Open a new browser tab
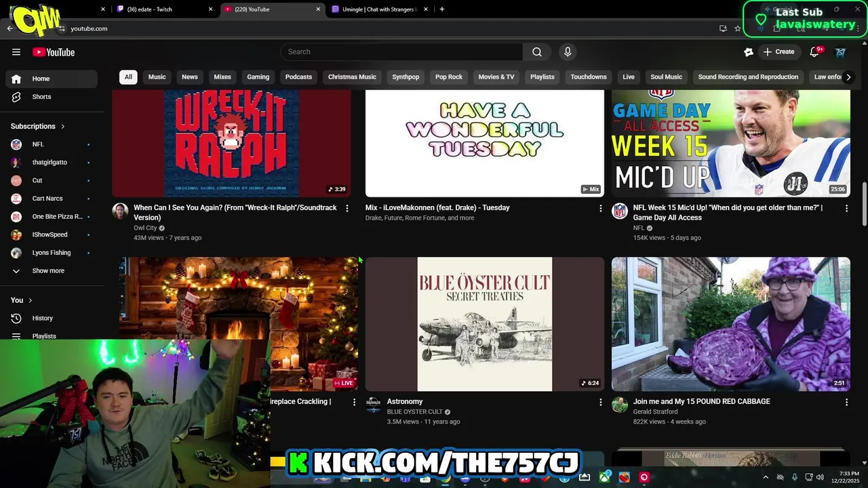 pyautogui.click(x=442, y=9)
